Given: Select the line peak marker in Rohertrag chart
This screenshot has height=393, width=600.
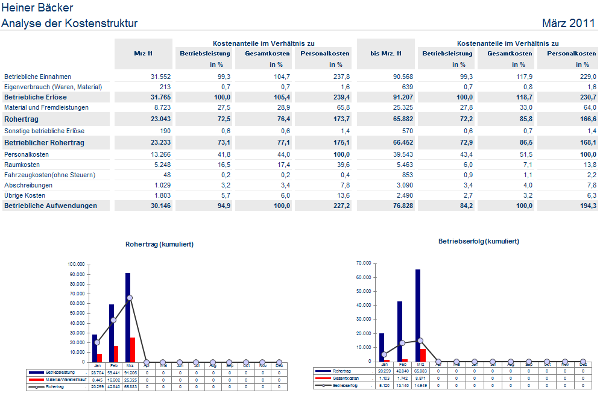Looking at the screenshot, I should click(130, 298).
